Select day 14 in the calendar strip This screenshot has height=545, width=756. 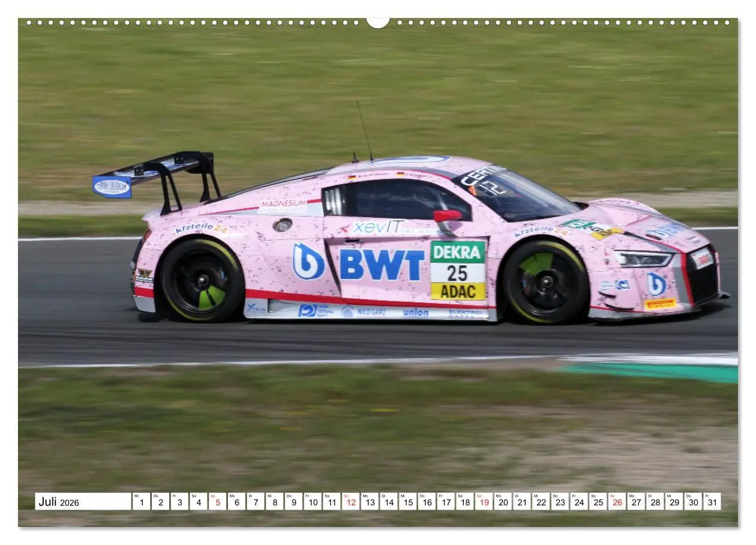389,502
